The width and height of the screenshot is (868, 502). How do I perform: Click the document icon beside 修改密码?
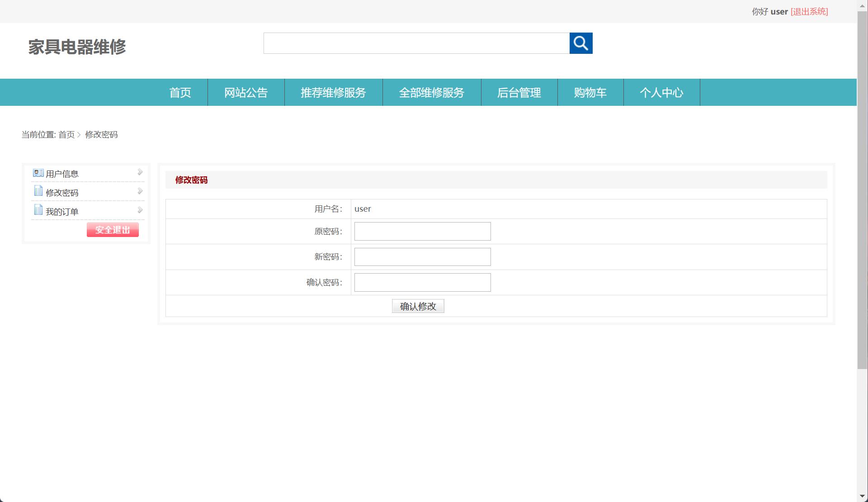point(38,191)
